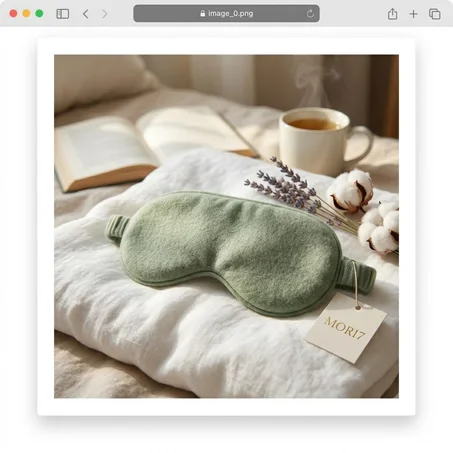Focus the image_0.png address field
This screenshot has width=453, height=453.
coord(226,13)
